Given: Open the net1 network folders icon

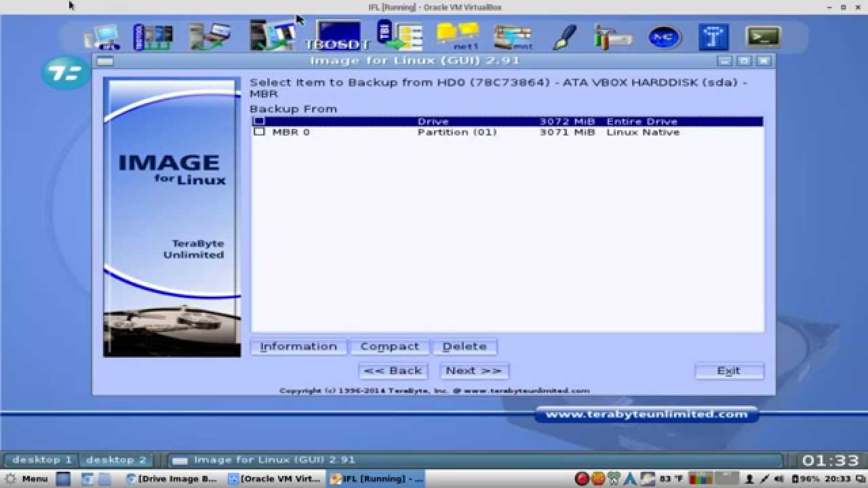Looking at the screenshot, I should 458,37.
